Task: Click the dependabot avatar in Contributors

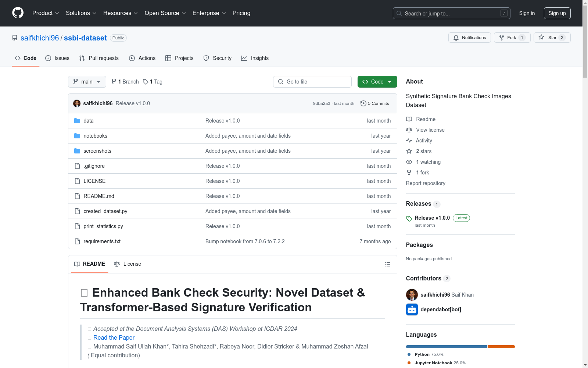Action: pyautogui.click(x=412, y=309)
